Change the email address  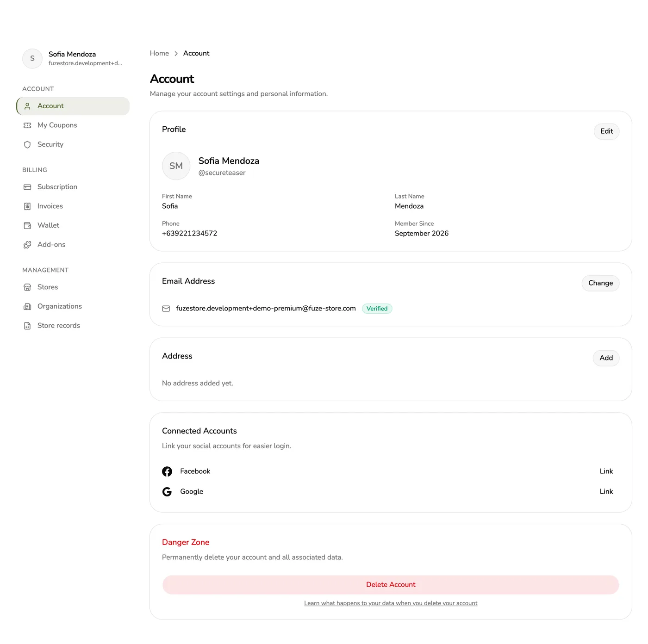(x=600, y=283)
